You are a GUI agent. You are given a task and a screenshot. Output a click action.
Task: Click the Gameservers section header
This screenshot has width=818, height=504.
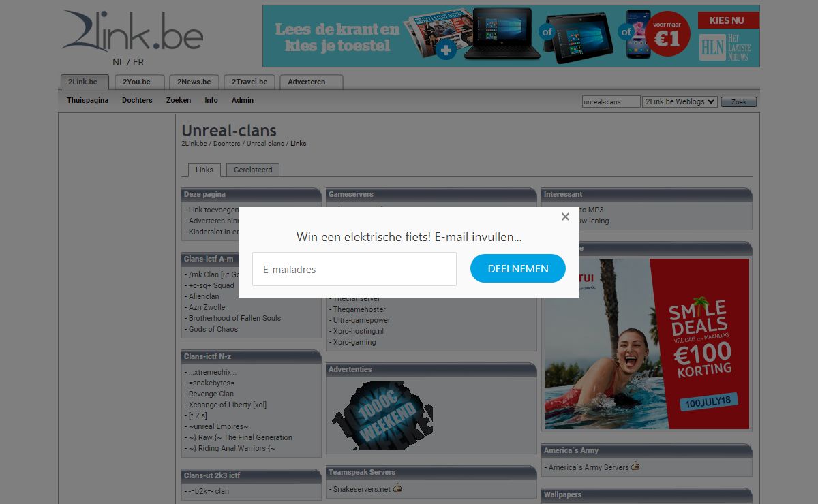431,195
